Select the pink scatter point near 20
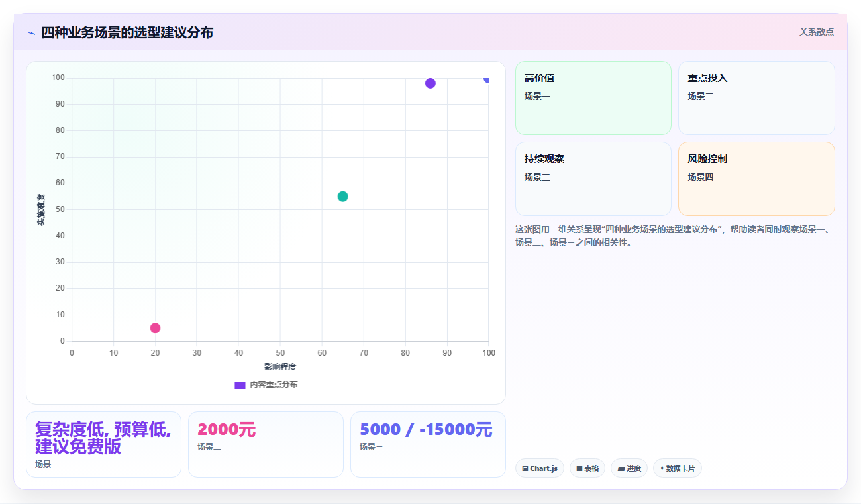Viewport: 861px width, 504px height. click(155, 328)
